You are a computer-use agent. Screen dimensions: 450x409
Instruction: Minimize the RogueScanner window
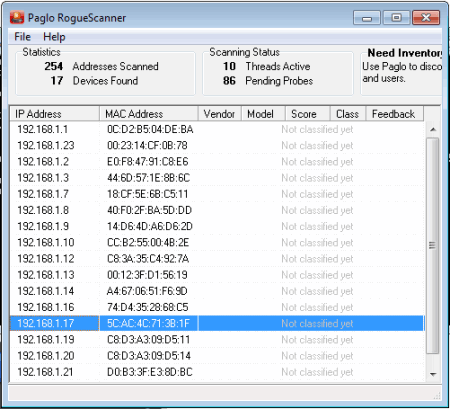[367, 18]
